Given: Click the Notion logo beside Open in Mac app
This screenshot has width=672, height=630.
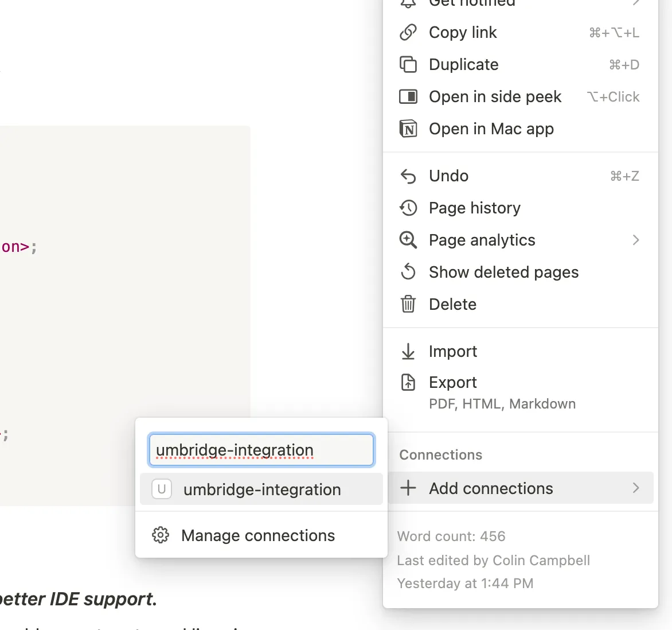Looking at the screenshot, I should pos(408,129).
